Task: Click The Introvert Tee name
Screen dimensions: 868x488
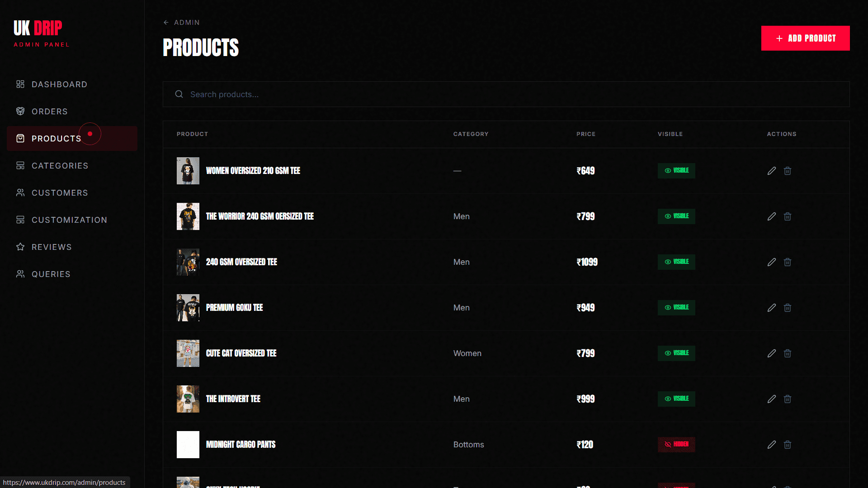Action: tap(233, 399)
